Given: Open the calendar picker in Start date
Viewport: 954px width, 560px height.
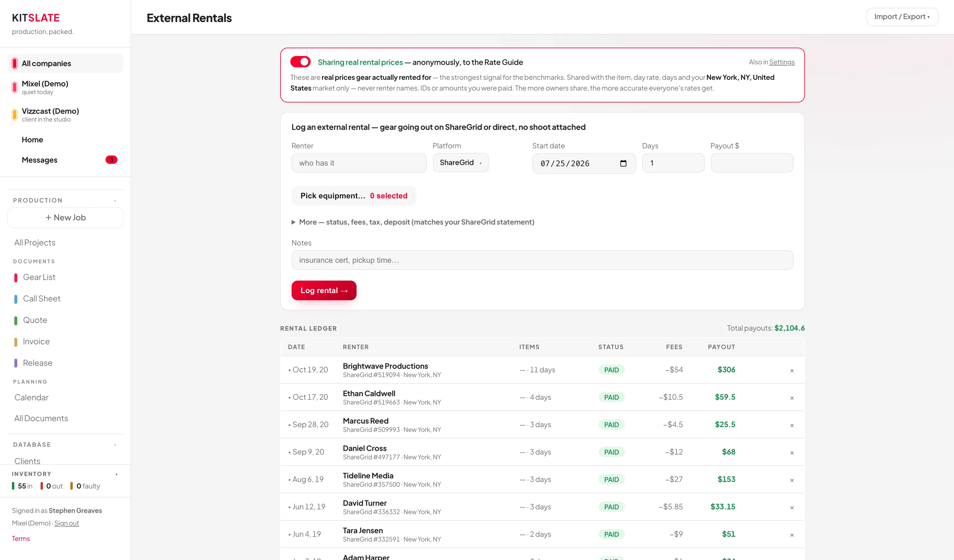Looking at the screenshot, I should [x=623, y=163].
